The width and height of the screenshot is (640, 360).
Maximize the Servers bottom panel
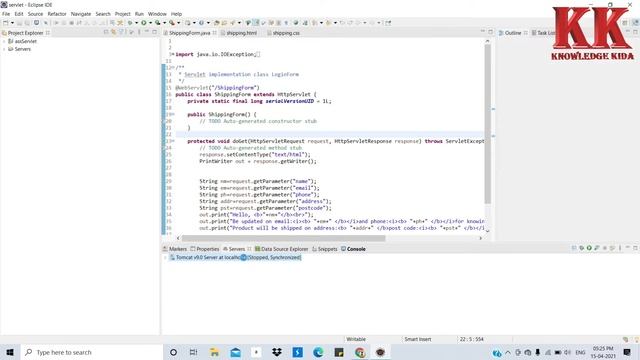coord(636,248)
